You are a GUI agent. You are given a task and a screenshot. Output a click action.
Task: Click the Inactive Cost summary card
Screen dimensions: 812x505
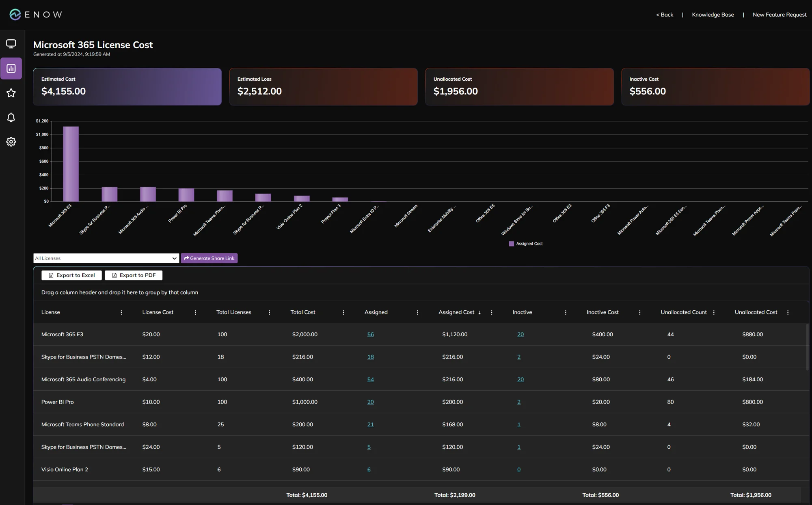(715, 87)
